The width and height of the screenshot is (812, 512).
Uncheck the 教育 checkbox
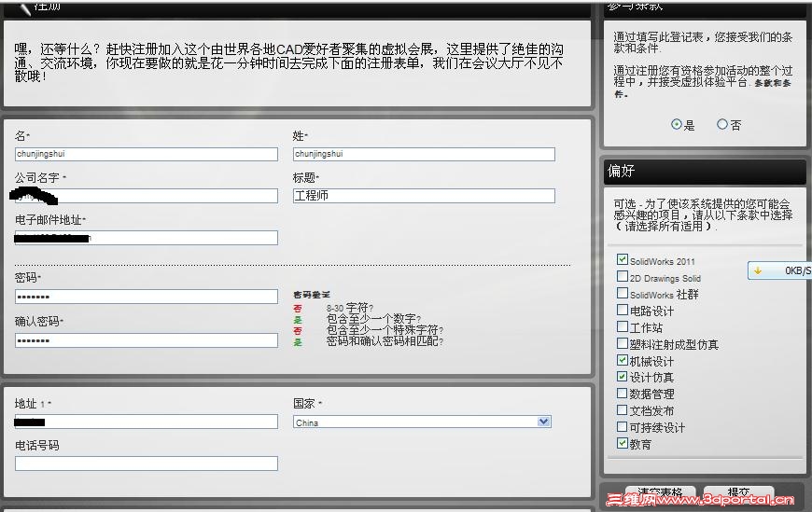pos(623,443)
